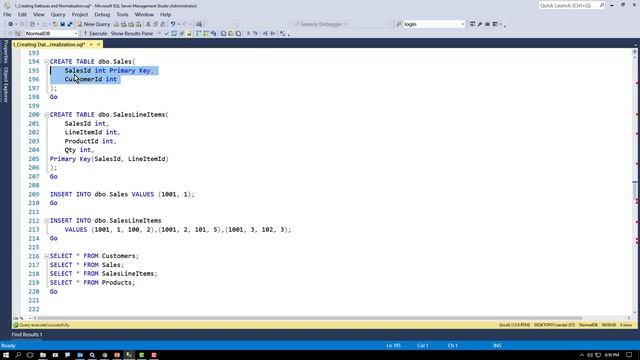Screen dimensions: 640x360
Task: Open Task View from taskbar
Action: click(30, 355)
